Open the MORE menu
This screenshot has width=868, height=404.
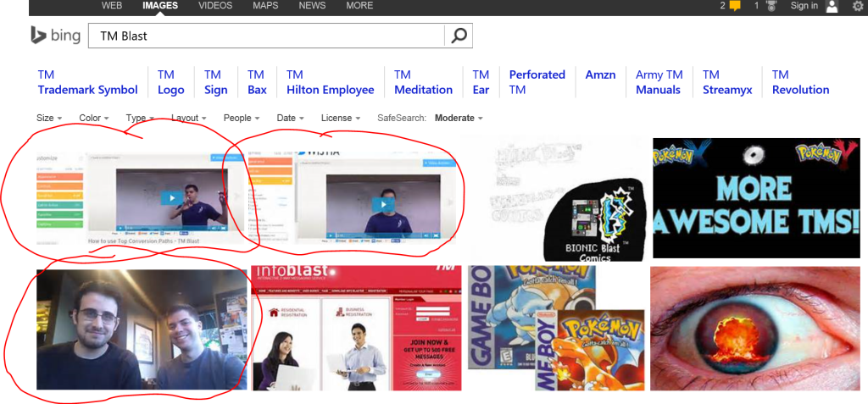(359, 6)
